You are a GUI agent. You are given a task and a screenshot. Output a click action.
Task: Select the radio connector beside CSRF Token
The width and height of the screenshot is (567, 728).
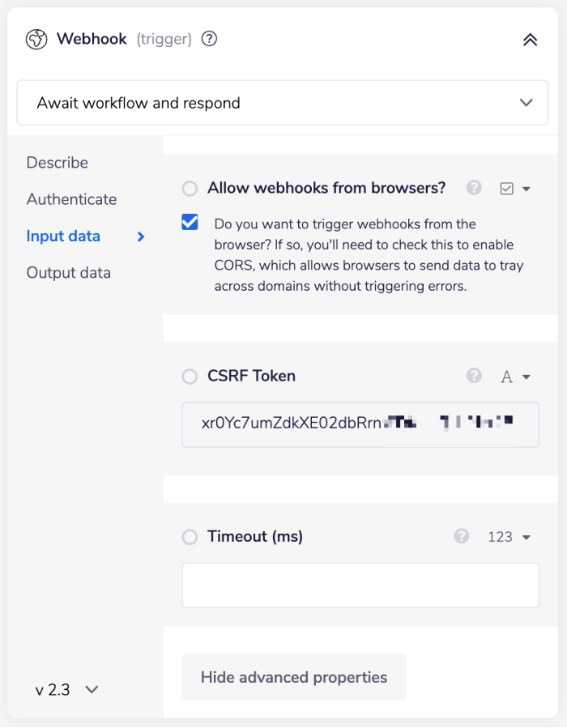point(190,376)
